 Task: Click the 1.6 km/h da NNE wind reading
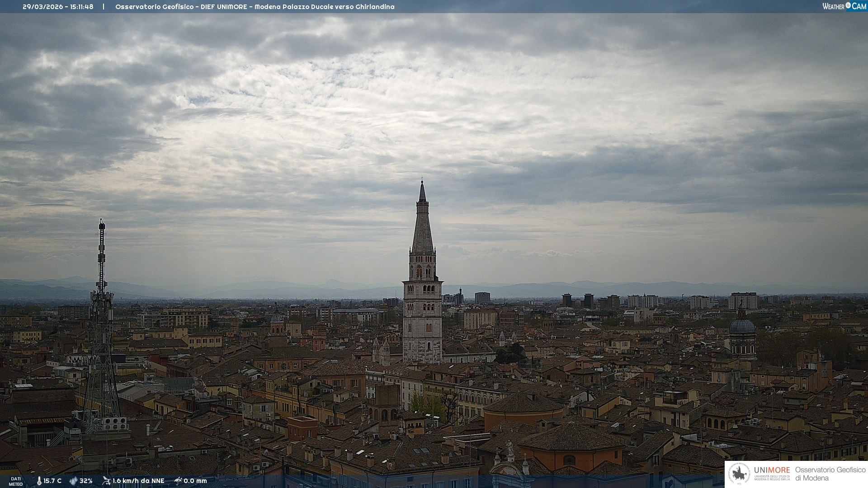pyautogui.click(x=138, y=481)
